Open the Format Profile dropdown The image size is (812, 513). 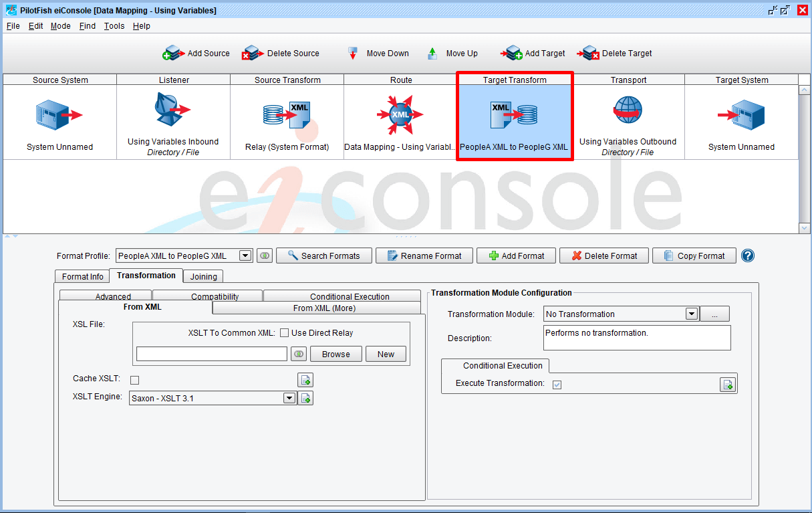(245, 255)
